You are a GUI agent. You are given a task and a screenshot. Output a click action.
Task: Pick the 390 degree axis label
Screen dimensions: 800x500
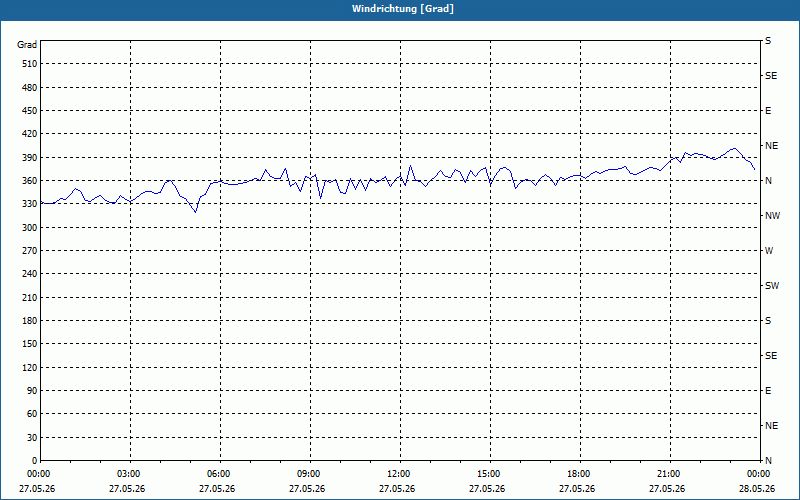pyautogui.click(x=30, y=158)
